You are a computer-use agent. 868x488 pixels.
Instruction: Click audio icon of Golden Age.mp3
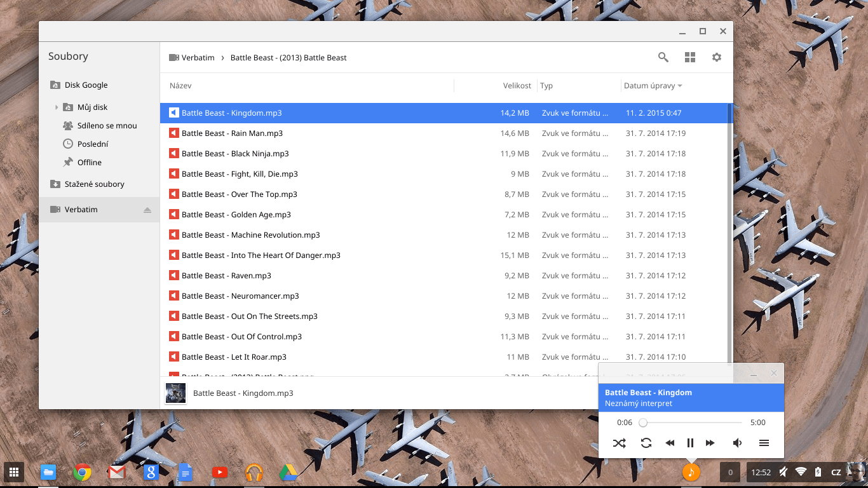tap(173, 215)
